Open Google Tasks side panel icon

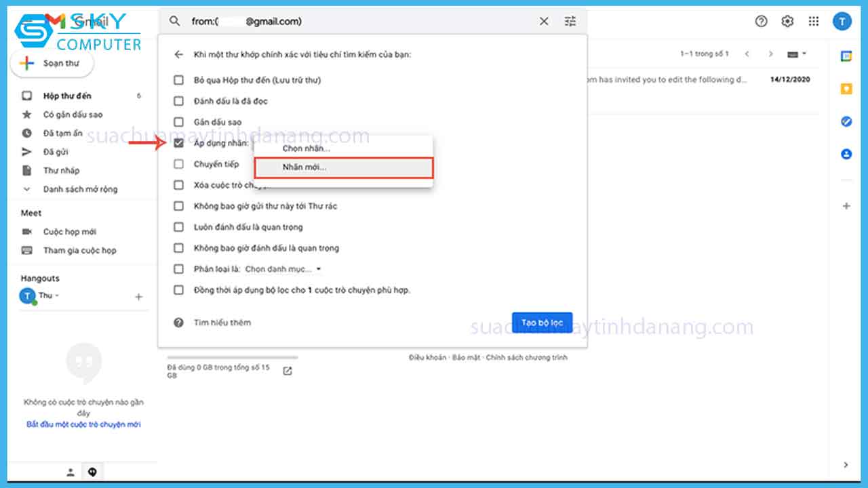point(846,121)
